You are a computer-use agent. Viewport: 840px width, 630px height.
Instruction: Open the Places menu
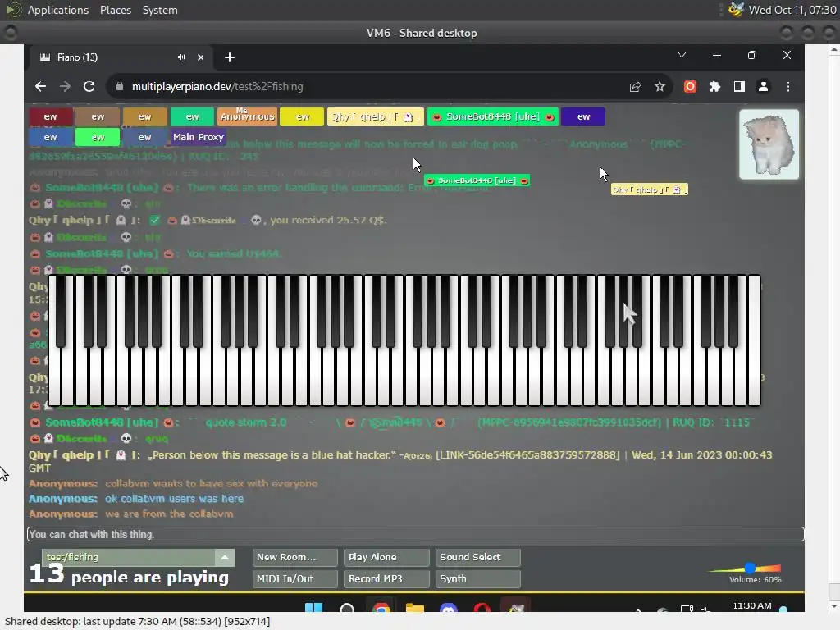[115, 10]
